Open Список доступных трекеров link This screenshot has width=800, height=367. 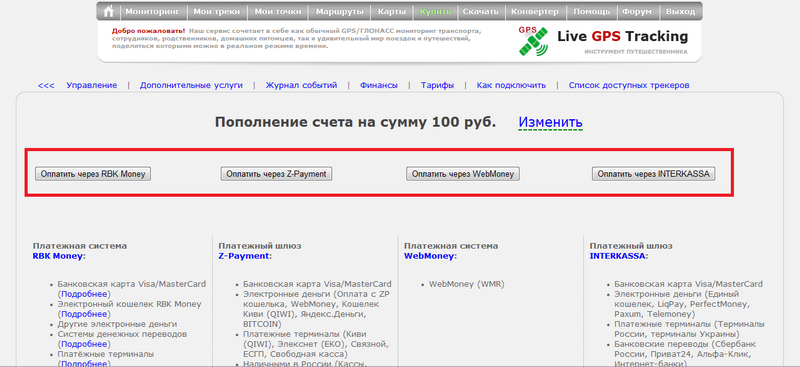629,85
